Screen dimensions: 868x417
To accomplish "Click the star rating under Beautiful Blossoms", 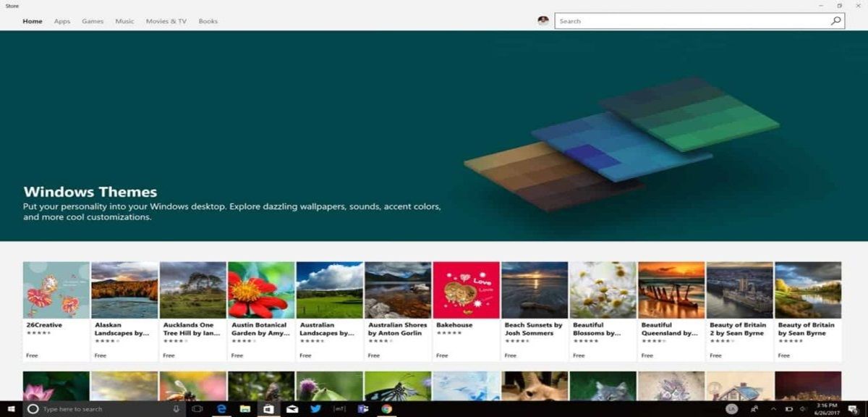I will pyautogui.click(x=586, y=341).
